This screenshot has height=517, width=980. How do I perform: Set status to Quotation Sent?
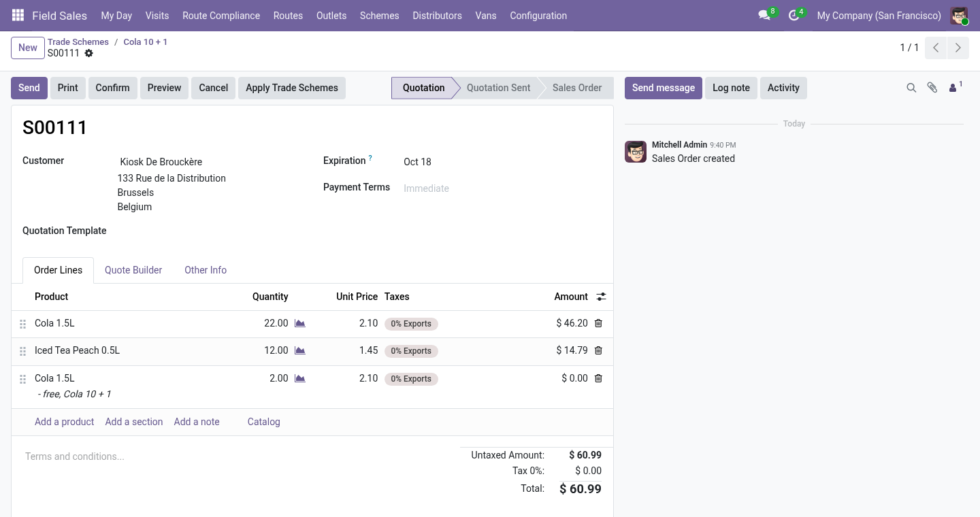[498, 88]
